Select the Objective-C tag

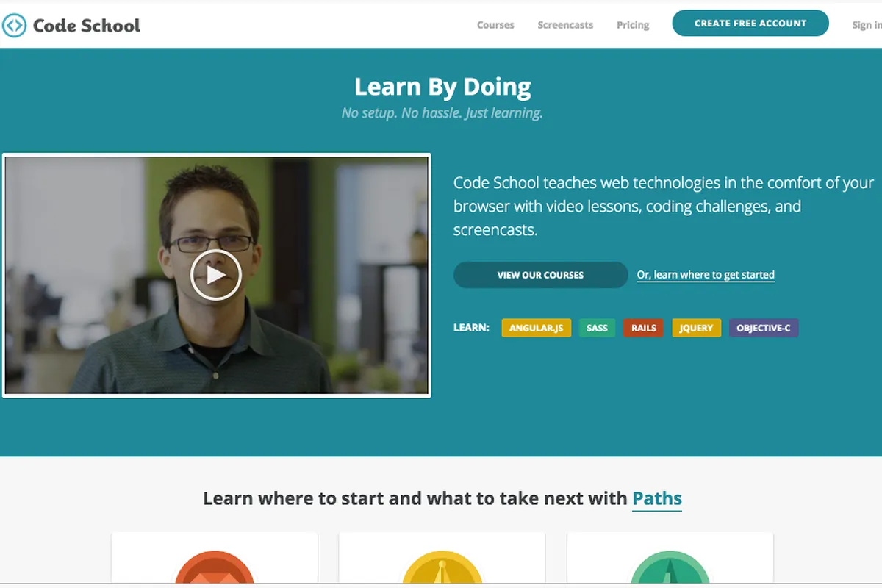(764, 328)
